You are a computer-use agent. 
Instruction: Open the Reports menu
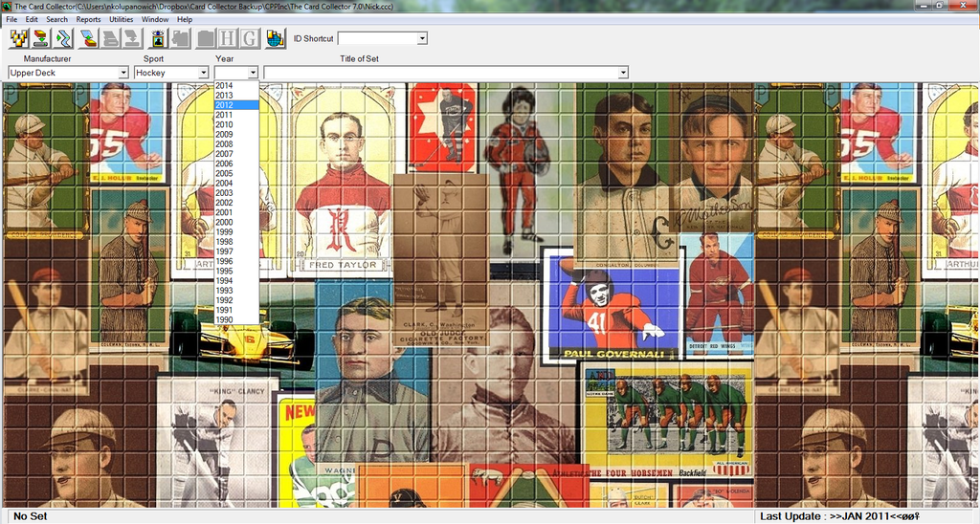click(88, 19)
